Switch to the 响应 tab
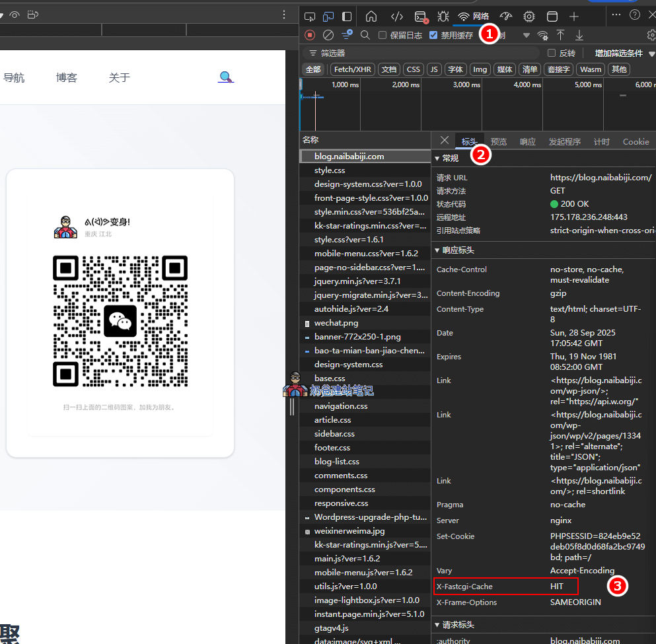Image resolution: width=656 pixels, height=644 pixels. (528, 141)
